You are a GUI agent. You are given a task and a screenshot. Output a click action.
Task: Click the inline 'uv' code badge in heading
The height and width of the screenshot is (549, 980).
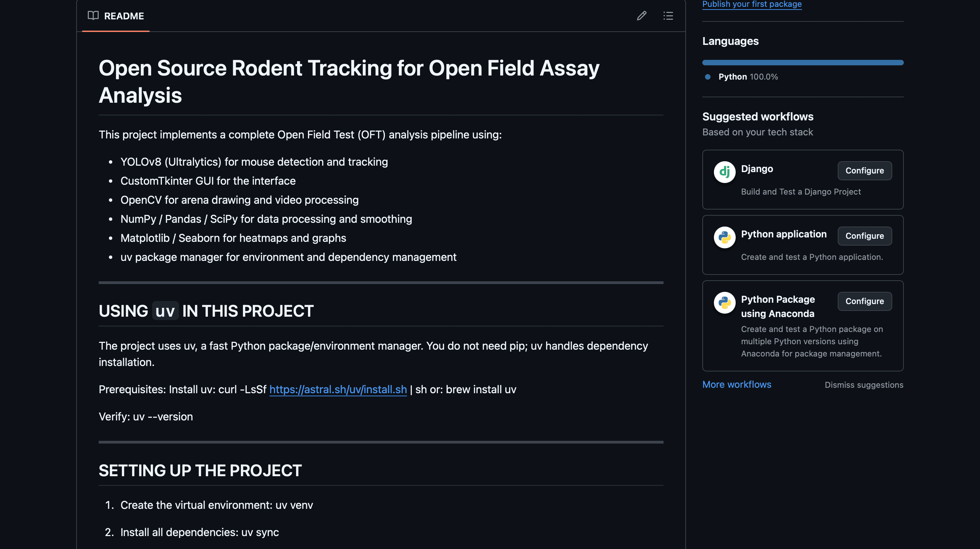[x=165, y=311]
